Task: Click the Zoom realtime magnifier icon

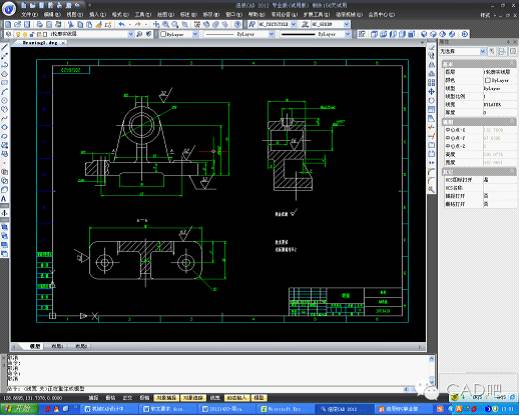Action: pos(165,24)
